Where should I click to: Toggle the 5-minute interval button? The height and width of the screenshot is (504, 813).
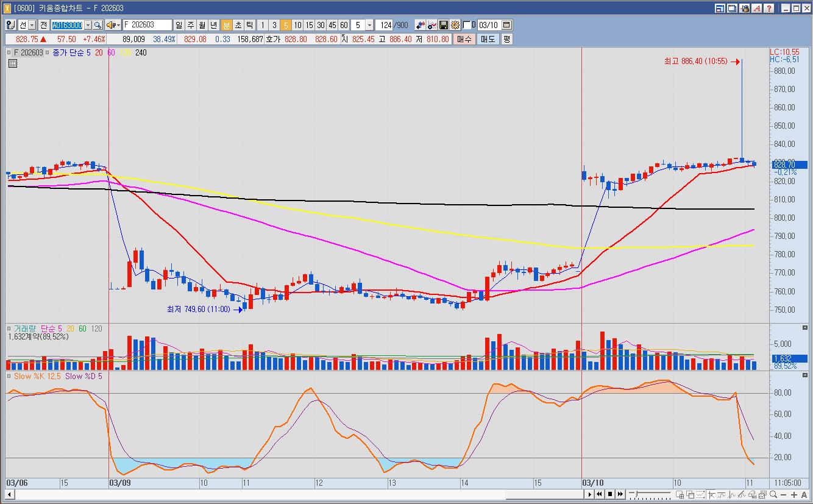286,25
